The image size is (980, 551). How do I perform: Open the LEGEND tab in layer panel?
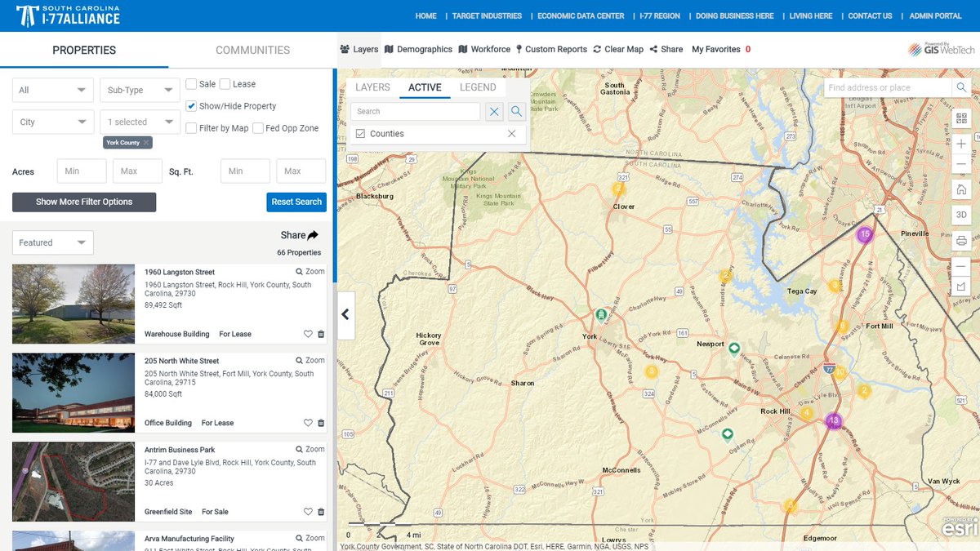tap(478, 87)
